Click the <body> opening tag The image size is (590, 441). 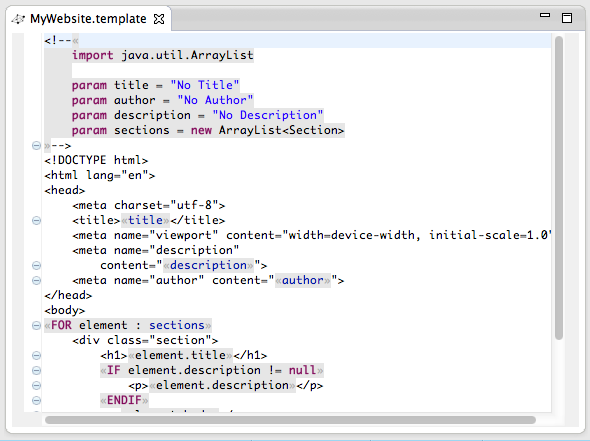65,310
